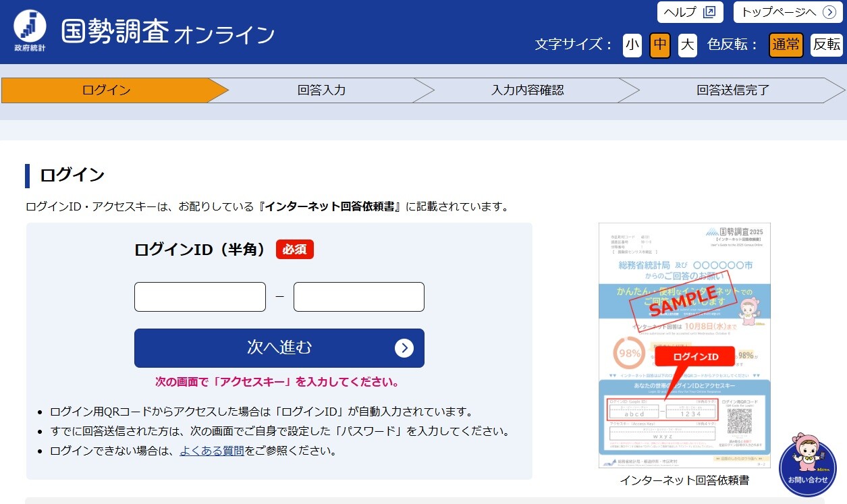Click the 国勢調査オンライン site title
847x504 pixels.
click(168, 32)
